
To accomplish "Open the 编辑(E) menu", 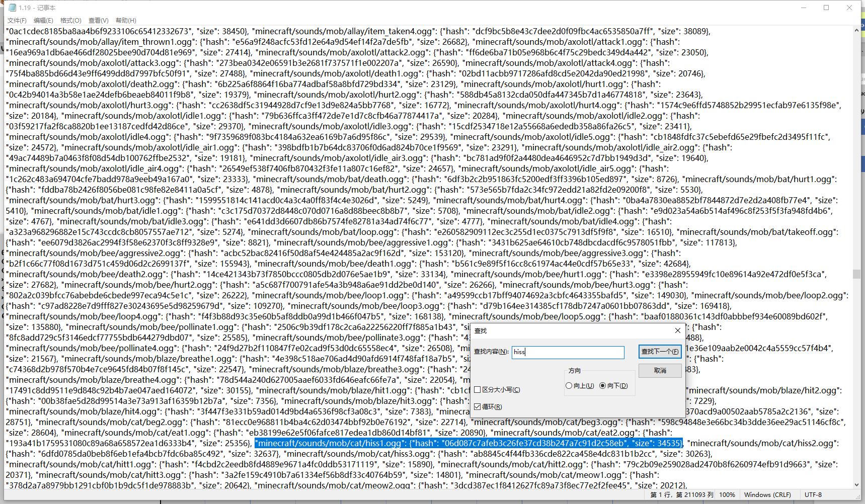I will coord(43,21).
